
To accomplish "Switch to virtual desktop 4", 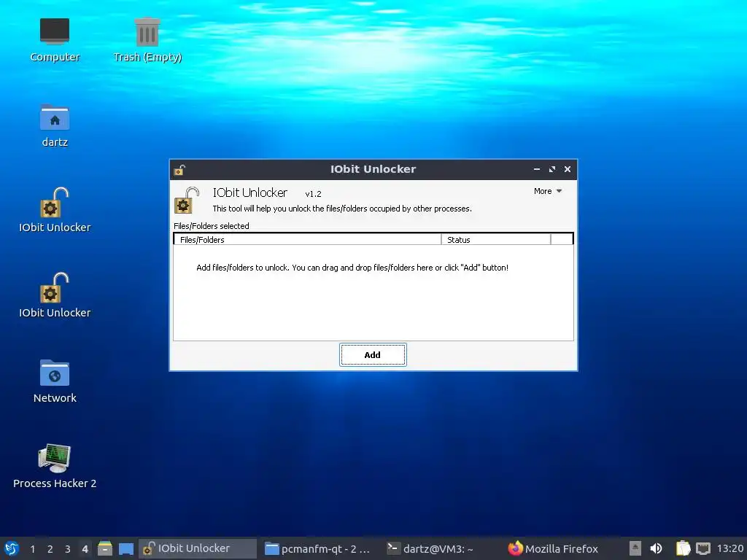I will 85,549.
